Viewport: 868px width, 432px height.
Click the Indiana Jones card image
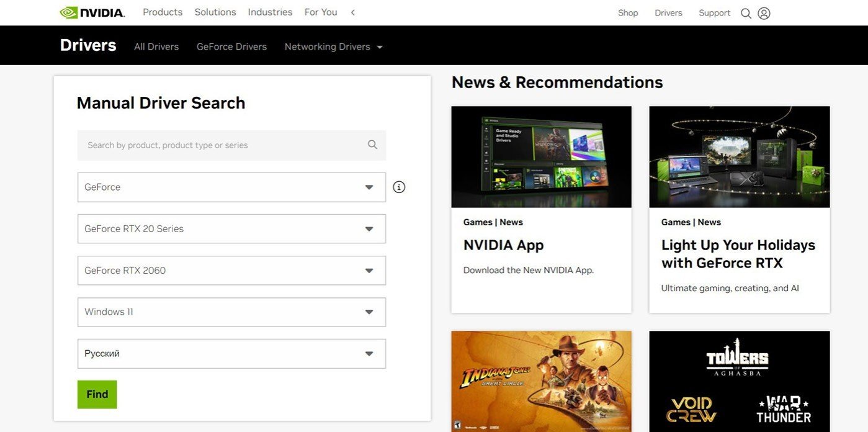pyautogui.click(x=541, y=381)
